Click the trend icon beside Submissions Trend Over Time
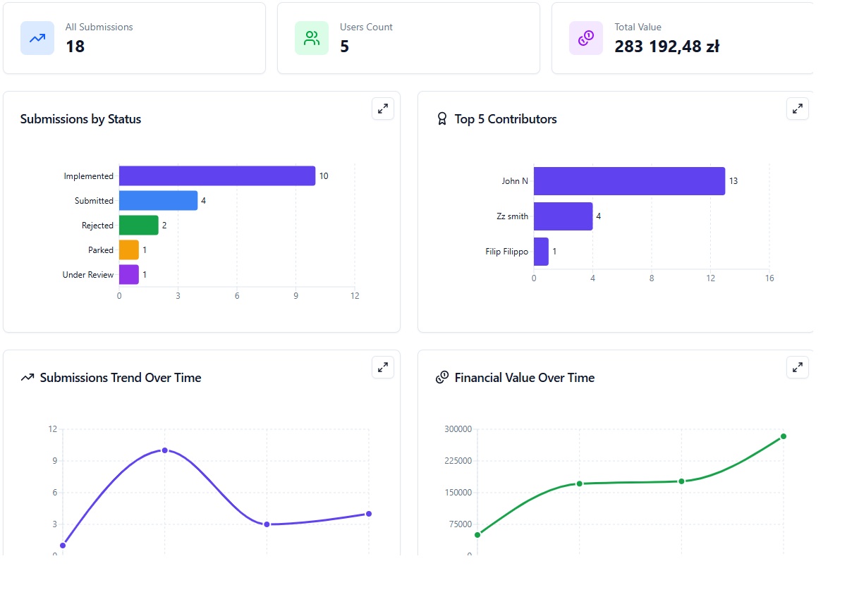Image resolution: width=847 pixels, height=616 pixels. 28,378
